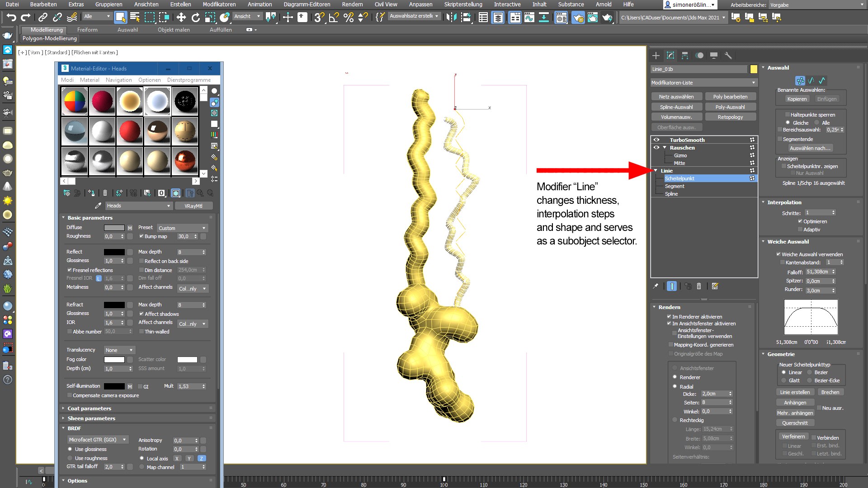Open the Modifikatoren-Liste dropdown
Screen dimensions: 868x488
pyautogui.click(x=703, y=83)
